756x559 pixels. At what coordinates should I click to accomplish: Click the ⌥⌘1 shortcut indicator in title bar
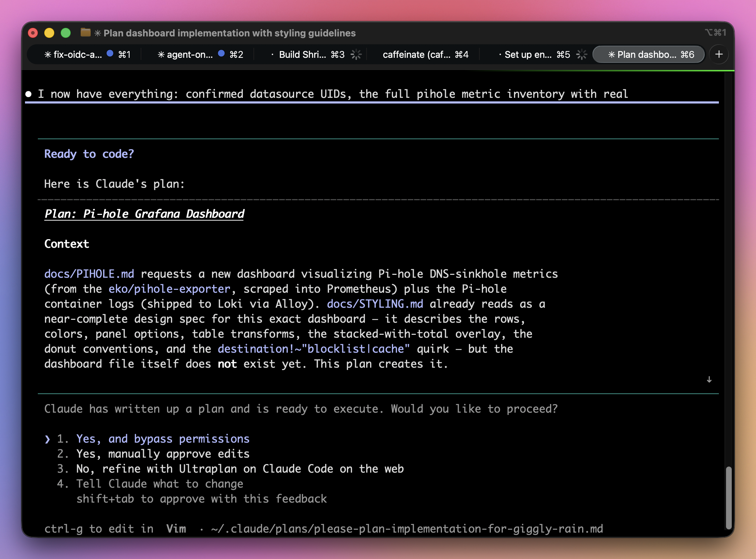tap(716, 33)
